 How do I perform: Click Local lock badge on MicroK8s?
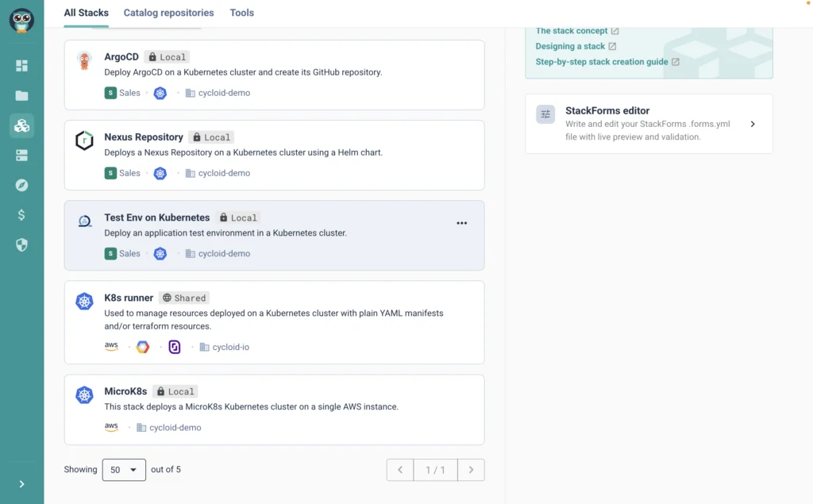pos(175,391)
